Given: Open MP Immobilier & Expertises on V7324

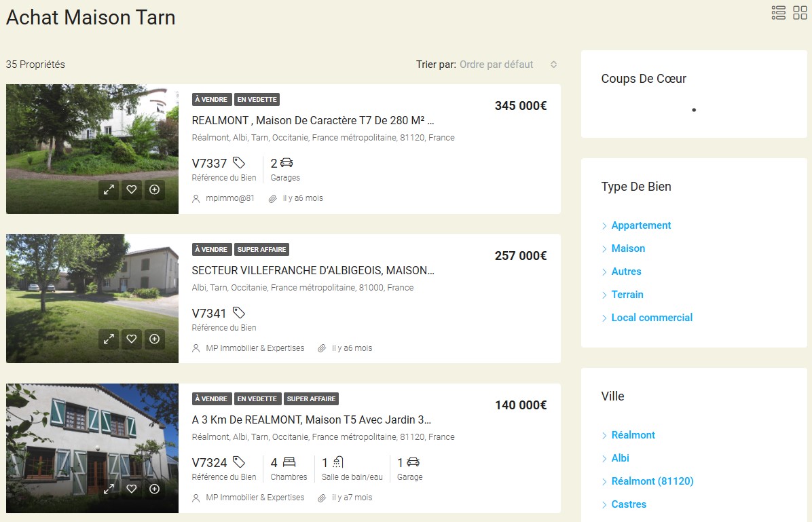Looking at the screenshot, I should (x=255, y=497).
